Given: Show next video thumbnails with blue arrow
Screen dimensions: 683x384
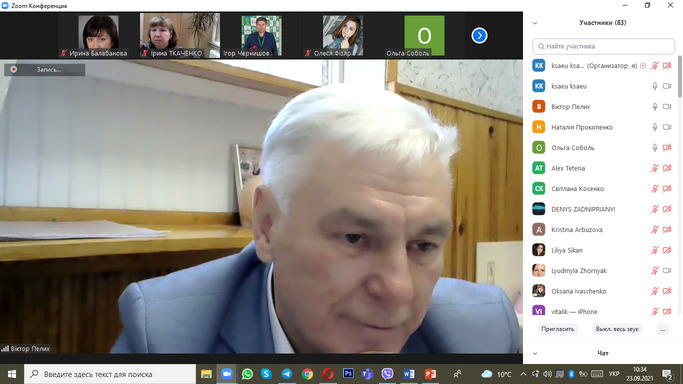Looking at the screenshot, I should click(479, 36).
